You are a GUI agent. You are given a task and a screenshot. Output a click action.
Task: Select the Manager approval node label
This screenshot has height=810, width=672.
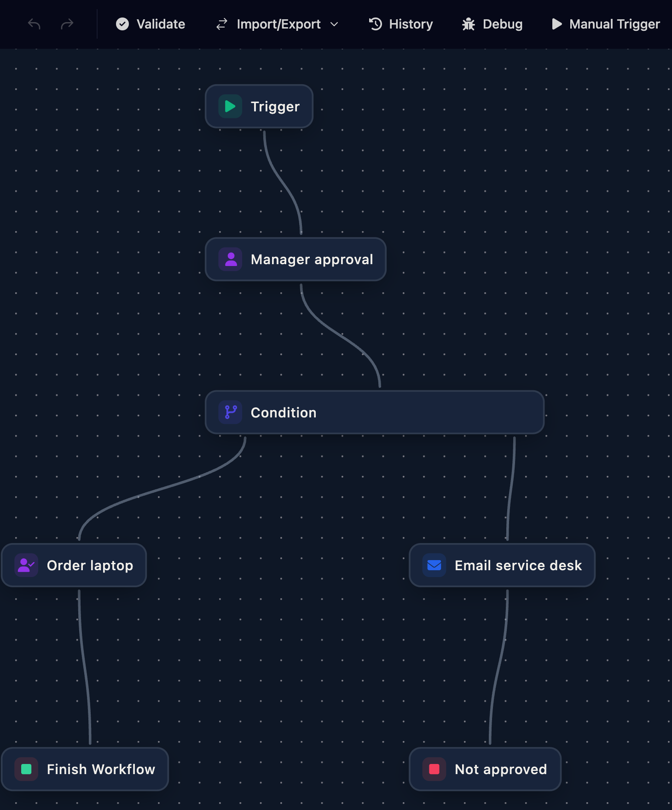coord(312,260)
